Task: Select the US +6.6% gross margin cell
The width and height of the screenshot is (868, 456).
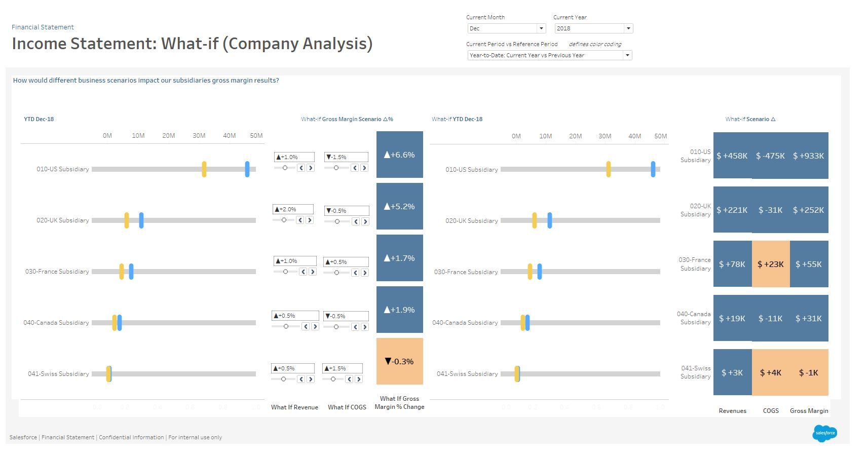Action: tap(399, 155)
